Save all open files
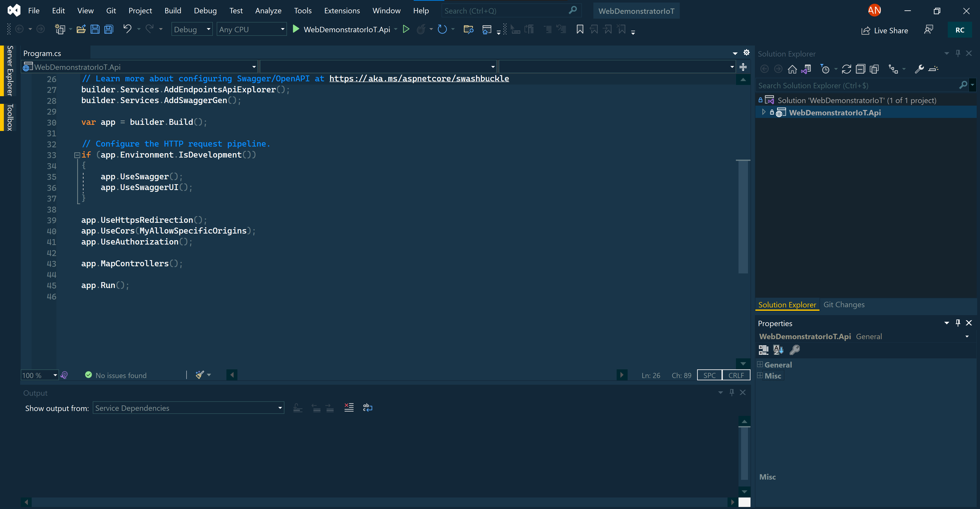The width and height of the screenshot is (980, 509). (109, 29)
